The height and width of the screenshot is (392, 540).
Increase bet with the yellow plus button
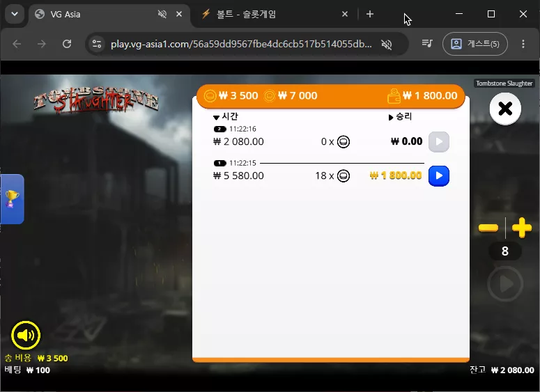point(522,228)
